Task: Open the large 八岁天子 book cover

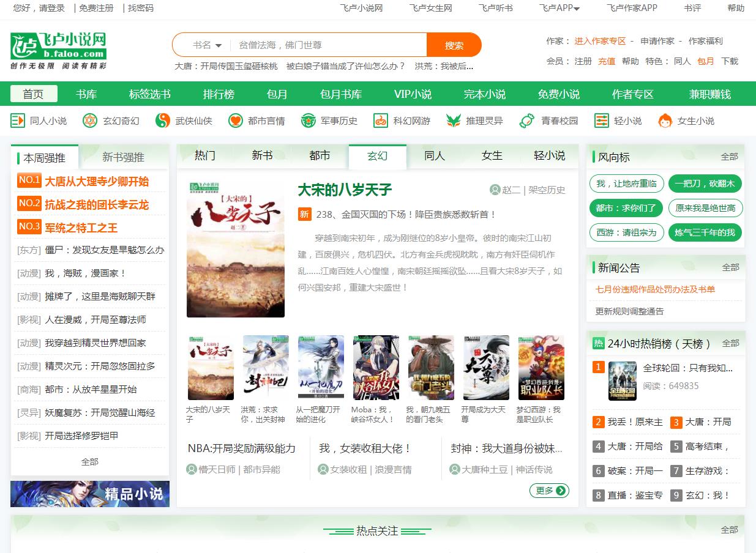Action: (236, 248)
